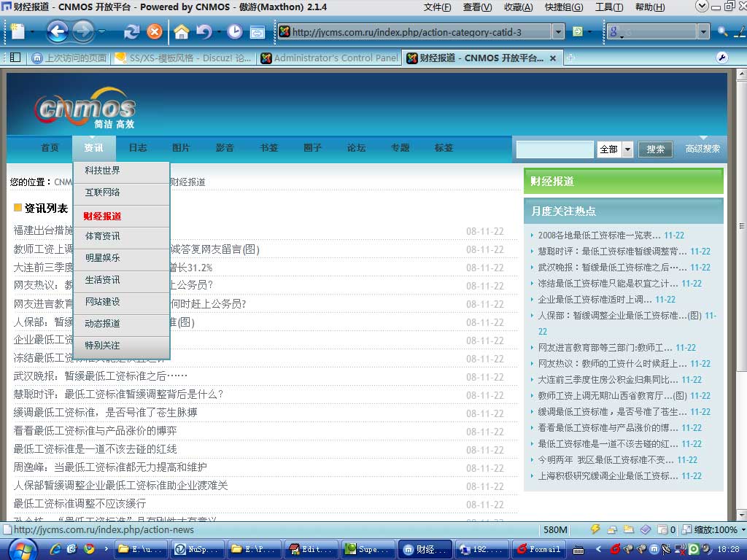Close the active 财经报道 tab
The width and height of the screenshot is (747, 560).
[552, 58]
